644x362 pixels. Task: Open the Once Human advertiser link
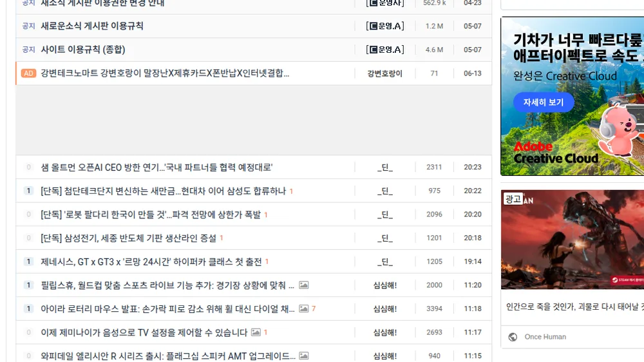point(545,337)
